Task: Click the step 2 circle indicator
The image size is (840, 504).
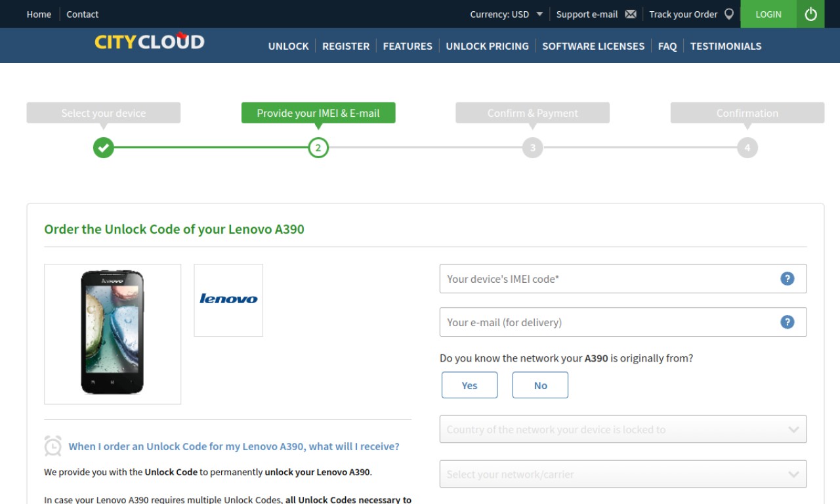Action: coord(318,148)
